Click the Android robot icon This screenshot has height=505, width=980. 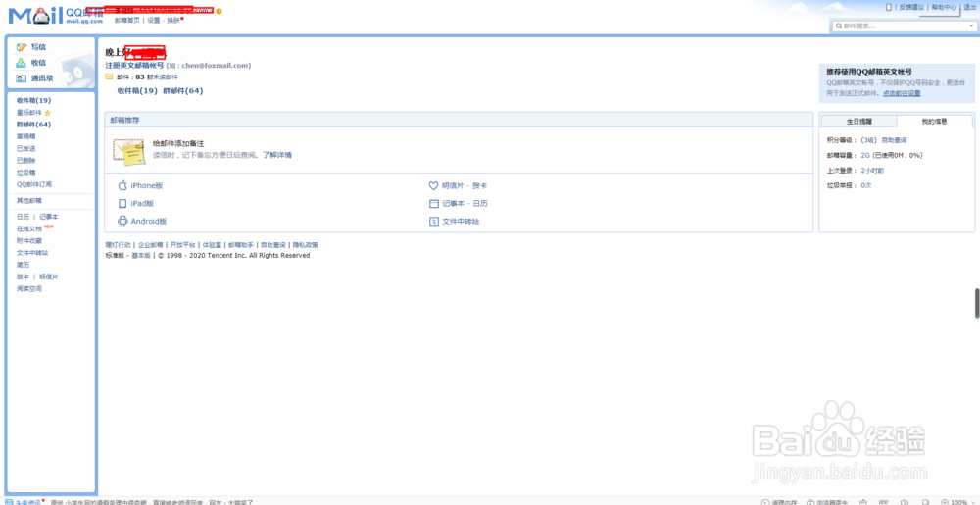coord(122,221)
